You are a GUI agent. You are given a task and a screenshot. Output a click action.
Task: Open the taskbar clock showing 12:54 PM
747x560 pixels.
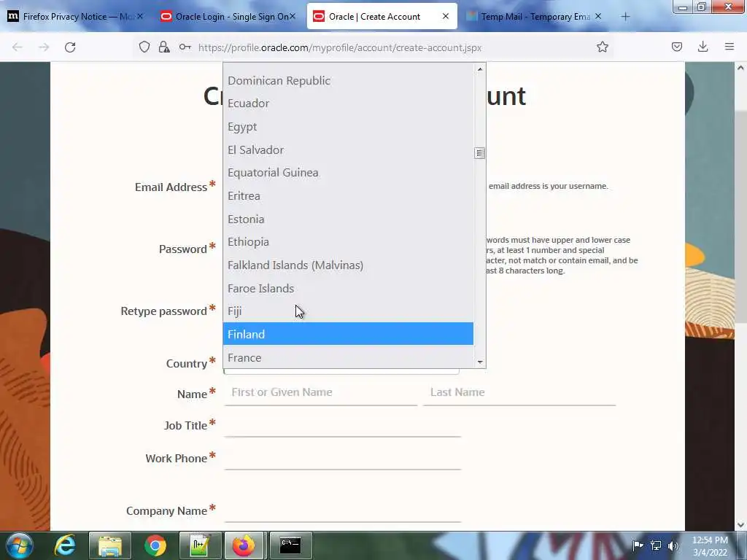(710, 545)
